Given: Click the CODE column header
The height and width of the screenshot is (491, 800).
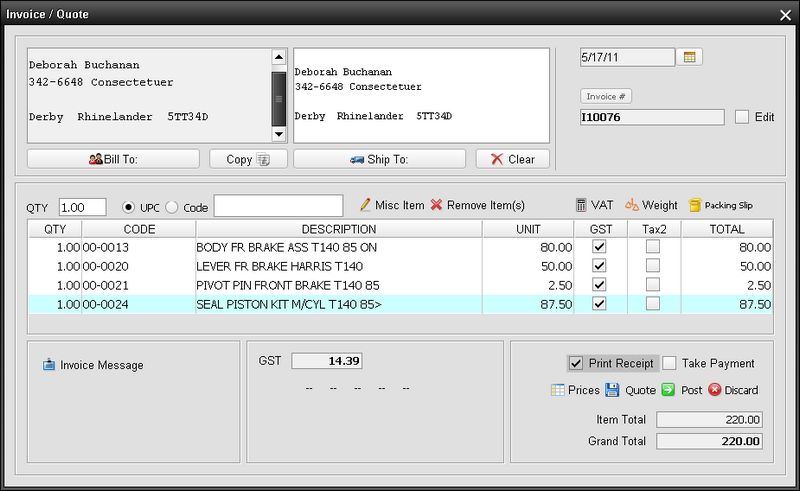Looking at the screenshot, I should 139,229.
